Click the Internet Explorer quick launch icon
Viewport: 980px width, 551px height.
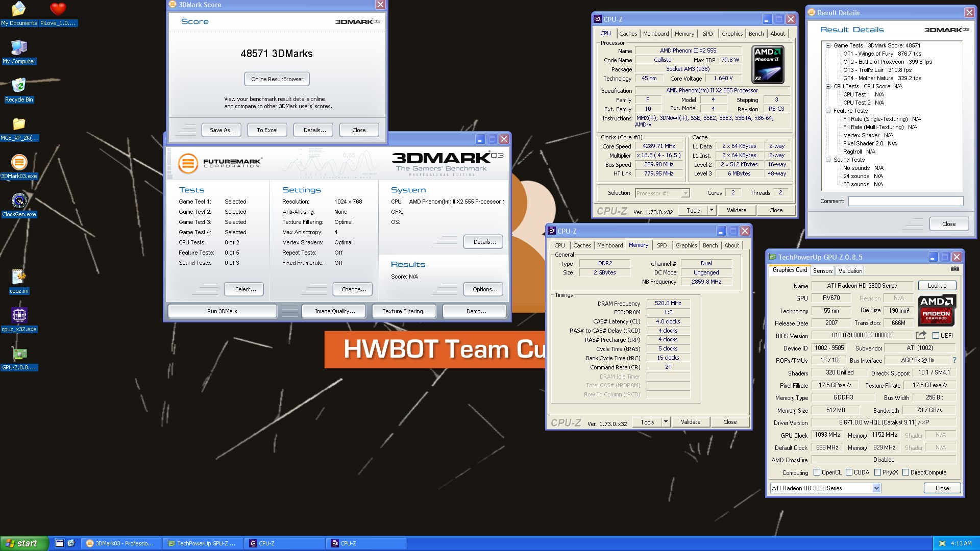tap(71, 543)
